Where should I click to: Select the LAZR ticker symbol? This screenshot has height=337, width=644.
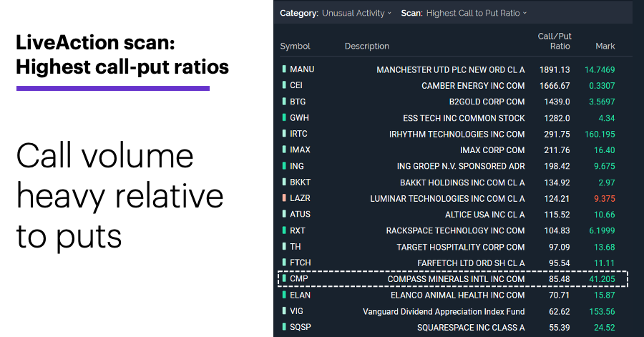(x=301, y=198)
